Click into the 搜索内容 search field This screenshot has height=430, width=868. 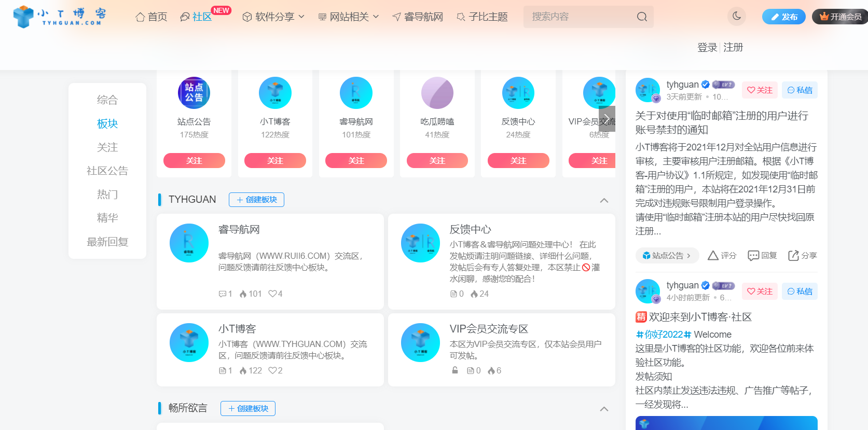tap(578, 17)
